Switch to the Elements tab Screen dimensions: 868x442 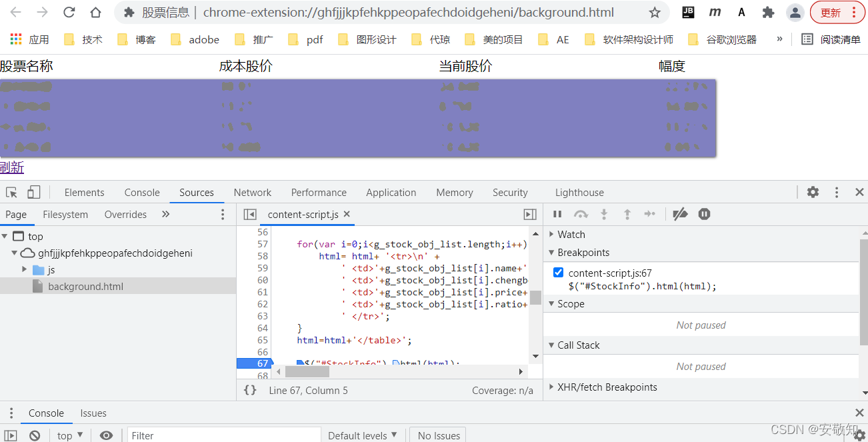[x=85, y=192]
